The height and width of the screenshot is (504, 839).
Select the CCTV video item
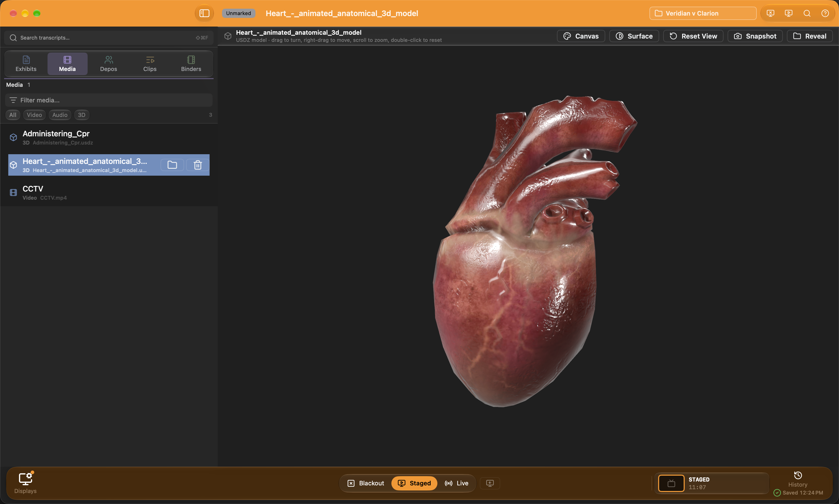click(109, 193)
